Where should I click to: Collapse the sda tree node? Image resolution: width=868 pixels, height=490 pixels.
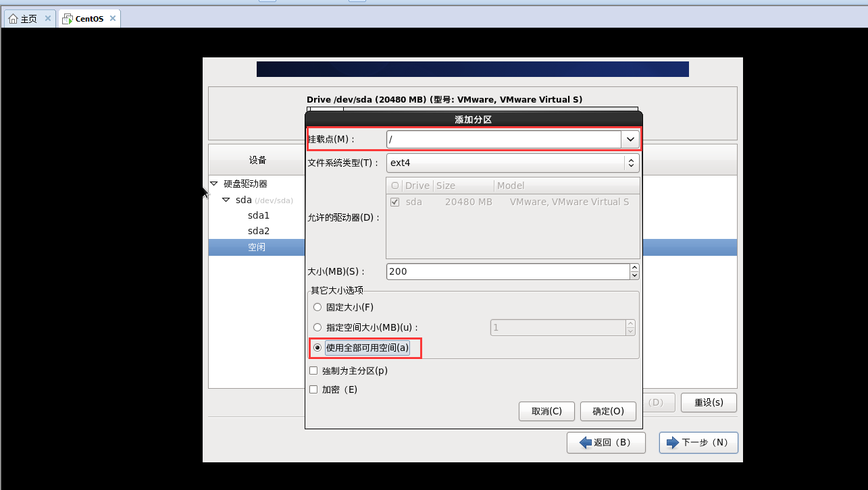point(226,200)
